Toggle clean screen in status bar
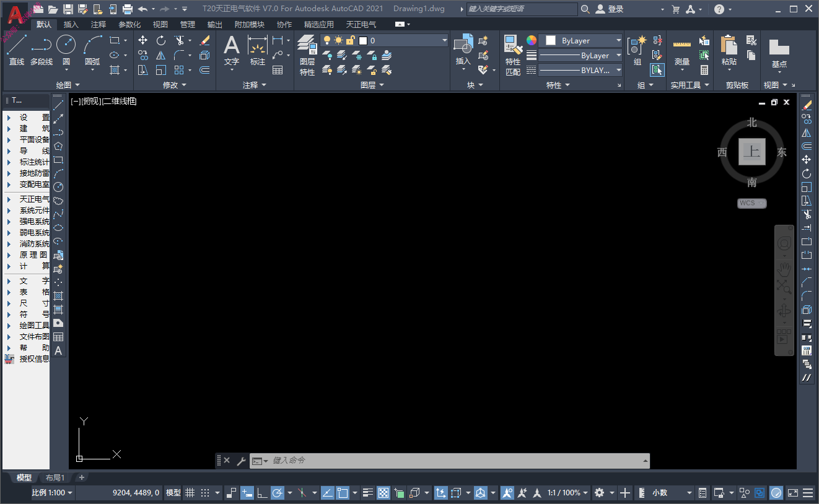Image resolution: width=819 pixels, height=504 pixels. click(792, 493)
